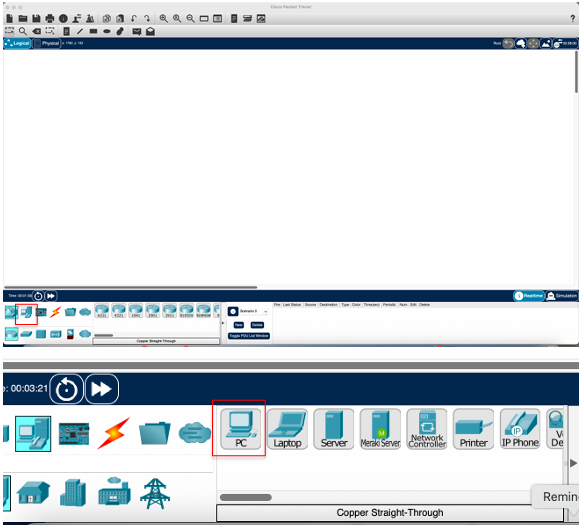Select the Server end device

click(334, 429)
